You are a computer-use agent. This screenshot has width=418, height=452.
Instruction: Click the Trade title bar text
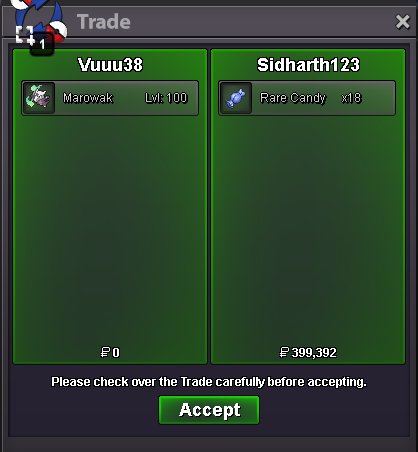coord(104,22)
